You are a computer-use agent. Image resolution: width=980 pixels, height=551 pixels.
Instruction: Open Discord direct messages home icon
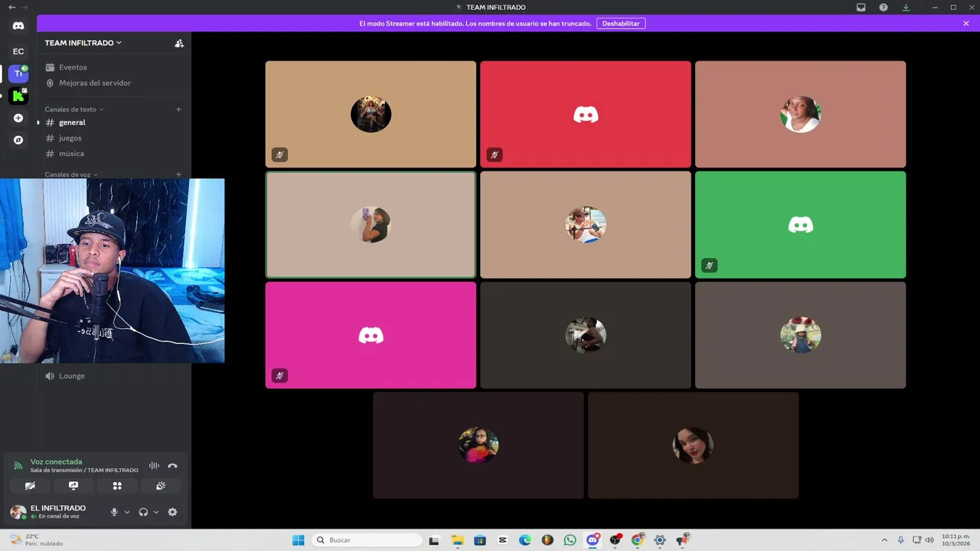(x=18, y=26)
